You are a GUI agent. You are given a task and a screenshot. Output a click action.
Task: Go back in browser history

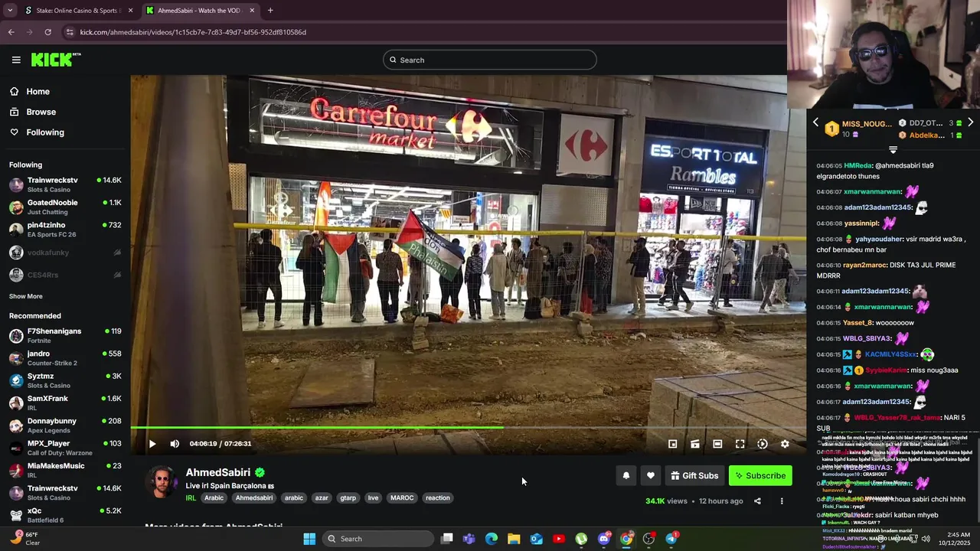pyautogui.click(x=11, y=32)
